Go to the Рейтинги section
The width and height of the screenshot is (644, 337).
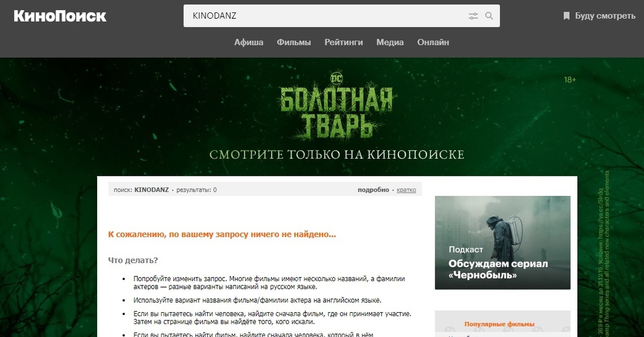click(x=343, y=42)
